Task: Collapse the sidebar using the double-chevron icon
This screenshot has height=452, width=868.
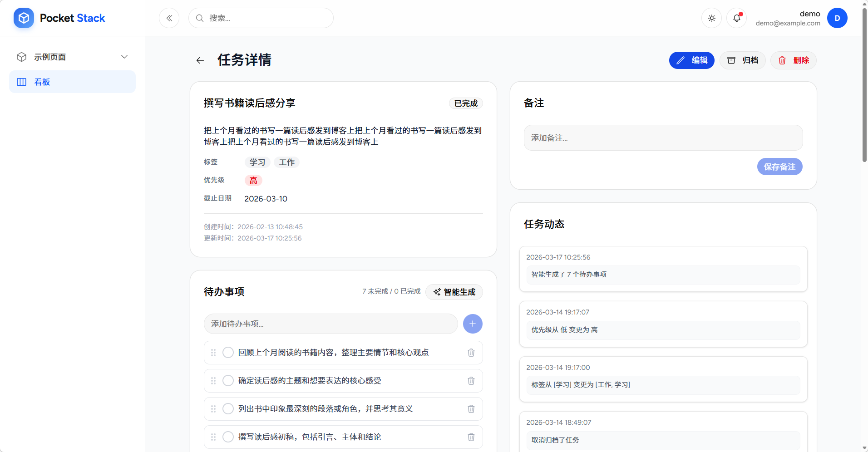Action: (x=169, y=18)
